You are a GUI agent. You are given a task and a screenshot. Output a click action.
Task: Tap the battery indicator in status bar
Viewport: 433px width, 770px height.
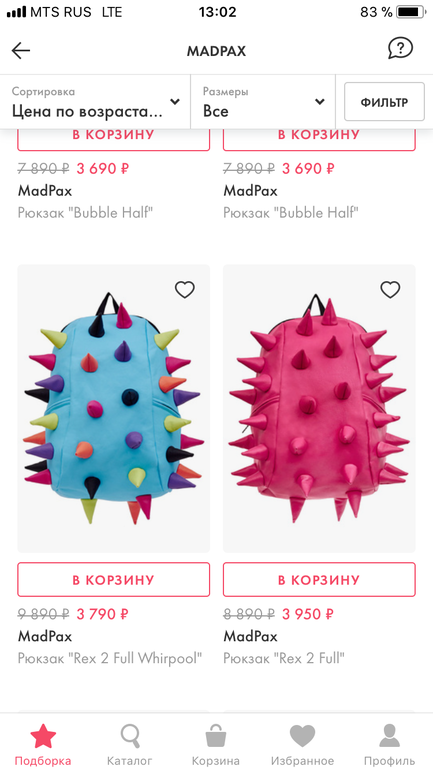coord(410,12)
